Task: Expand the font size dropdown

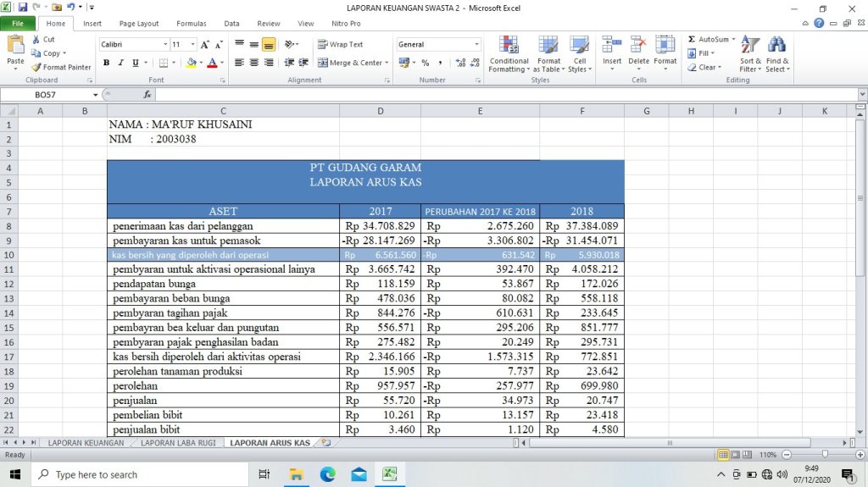Action: click(193, 44)
